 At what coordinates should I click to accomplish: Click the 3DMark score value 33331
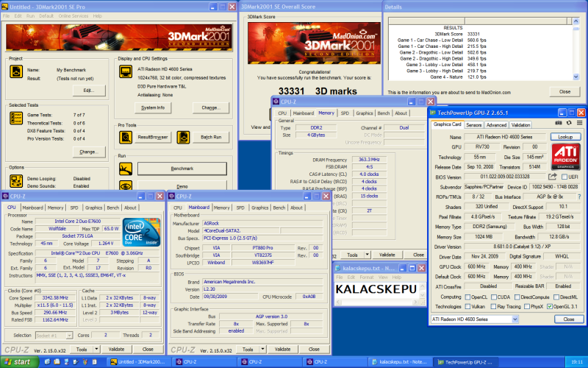click(x=291, y=91)
